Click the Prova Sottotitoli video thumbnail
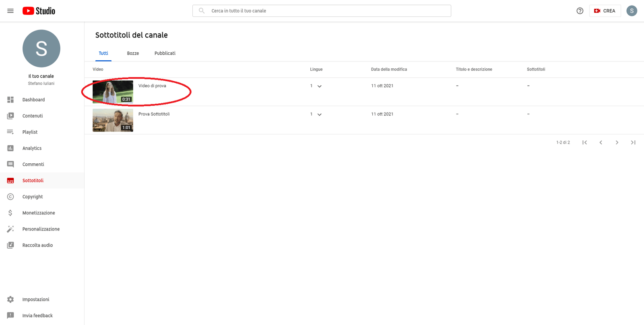This screenshot has height=325, width=644. point(113,120)
